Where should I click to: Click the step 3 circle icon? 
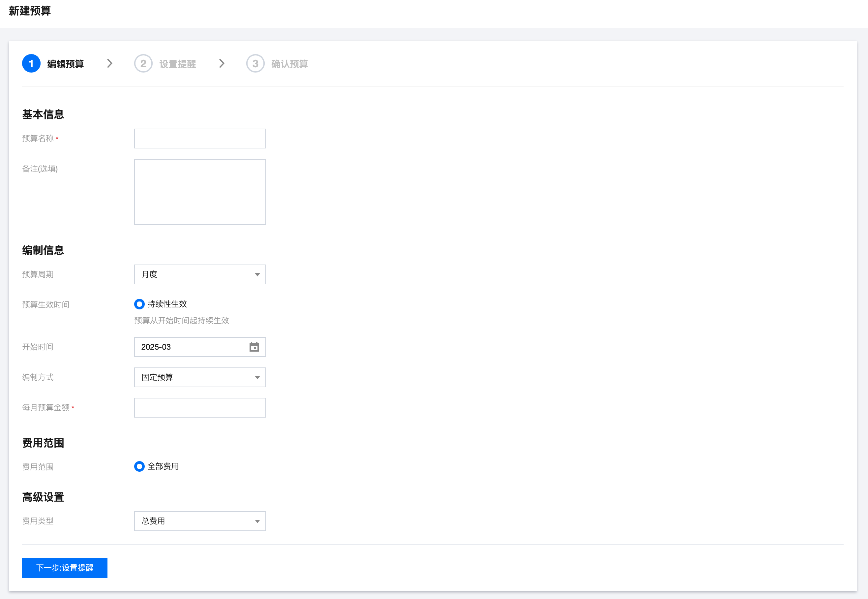pos(255,64)
